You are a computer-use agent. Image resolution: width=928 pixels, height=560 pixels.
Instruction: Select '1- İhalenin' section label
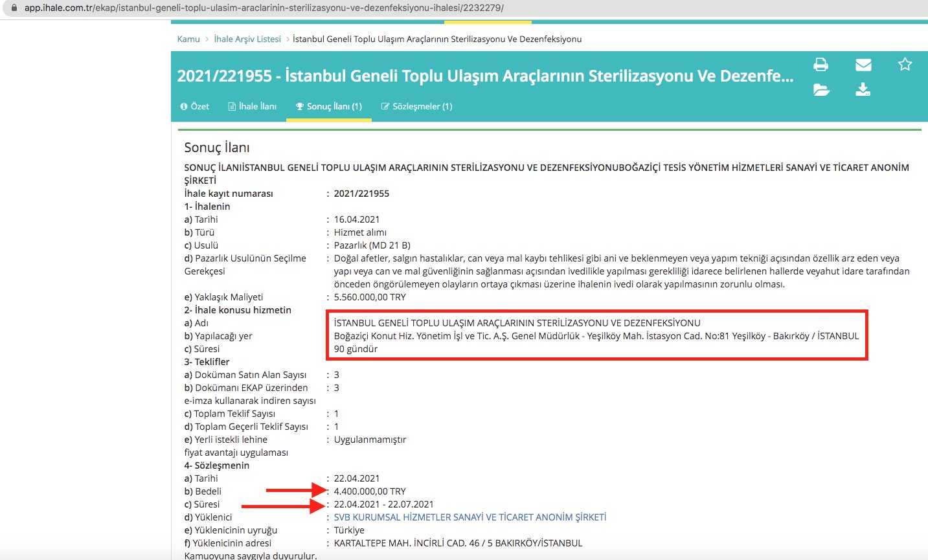(x=207, y=207)
